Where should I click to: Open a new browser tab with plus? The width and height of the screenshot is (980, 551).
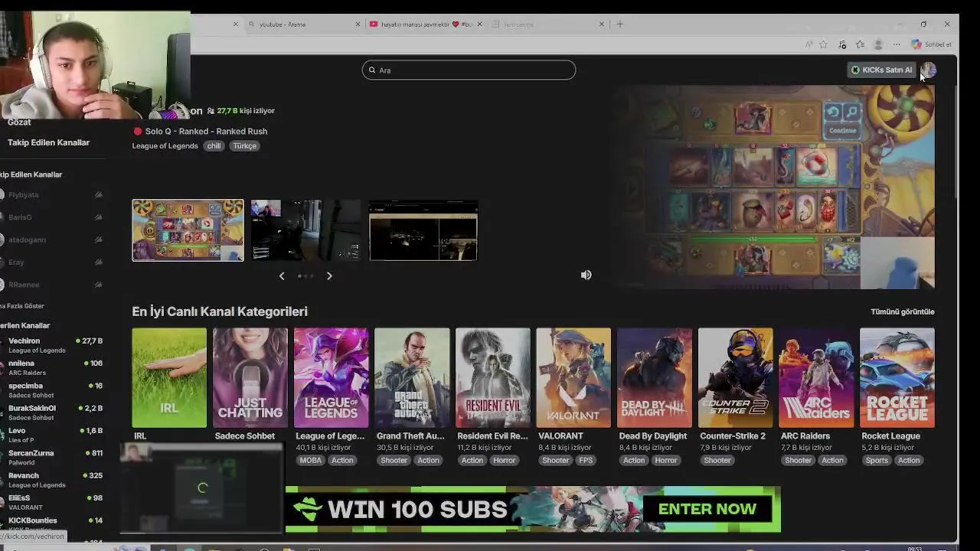(x=620, y=24)
